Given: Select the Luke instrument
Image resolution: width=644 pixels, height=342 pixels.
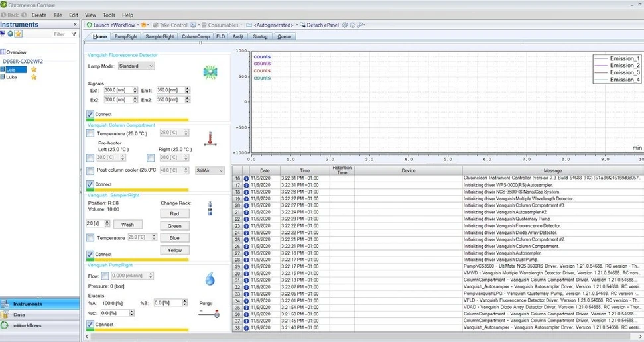Looking at the screenshot, I should (11, 77).
